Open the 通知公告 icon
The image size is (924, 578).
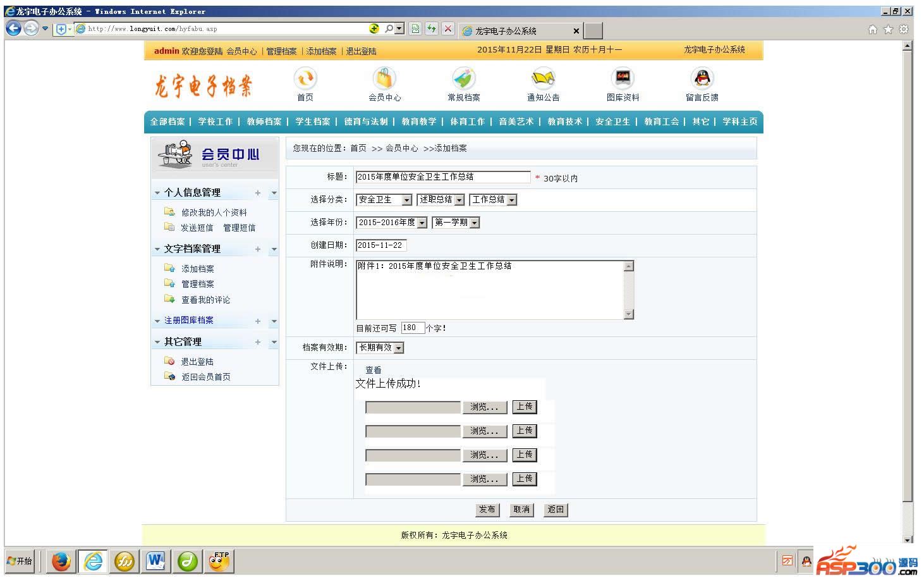click(x=543, y=78)
